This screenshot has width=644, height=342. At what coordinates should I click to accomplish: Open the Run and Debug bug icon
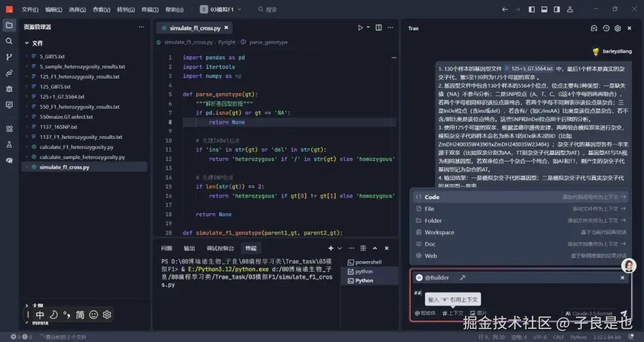9,89
